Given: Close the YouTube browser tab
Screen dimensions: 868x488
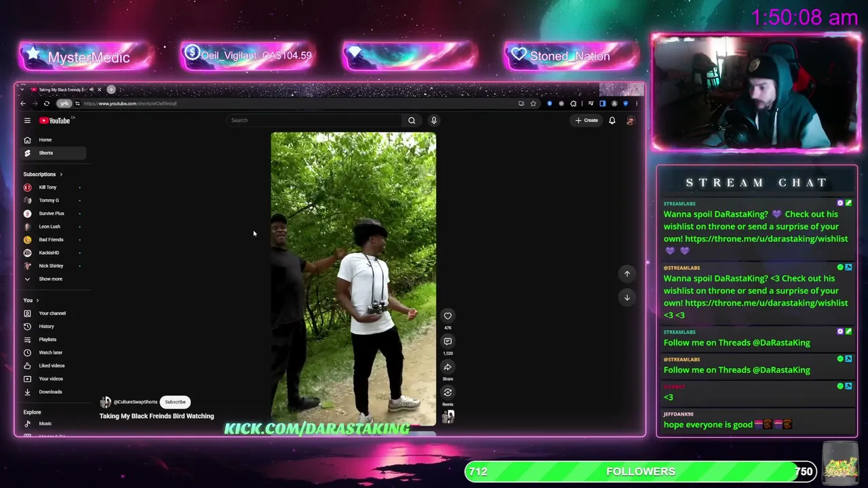Looking at the screenshot, I should coord(99,89).
